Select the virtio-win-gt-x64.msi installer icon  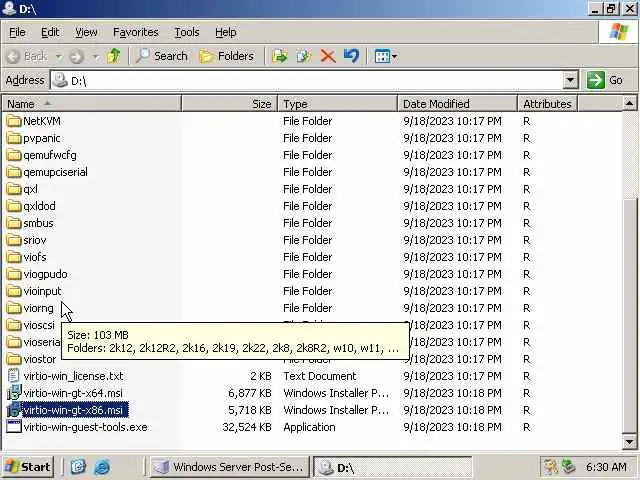click(x=14, y=393)
